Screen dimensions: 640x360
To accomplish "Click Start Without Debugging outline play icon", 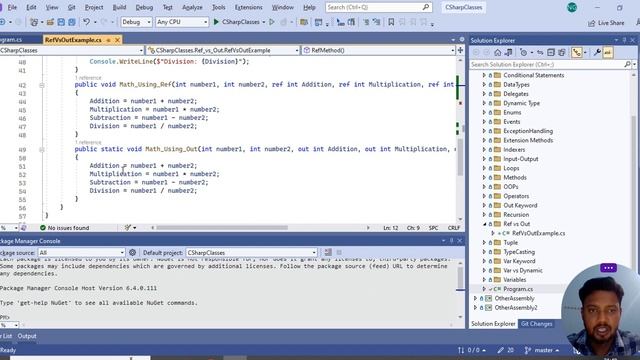I will click(x=272, y=22).
